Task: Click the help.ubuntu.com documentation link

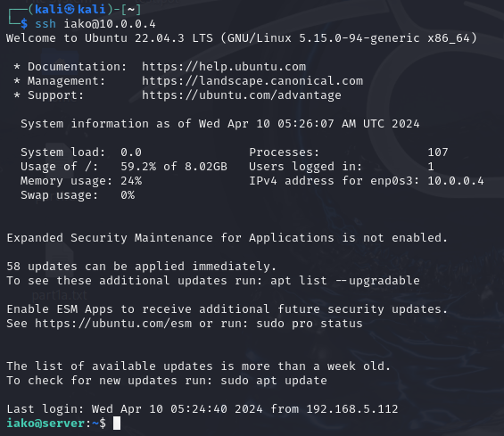Action: [224, 67]
